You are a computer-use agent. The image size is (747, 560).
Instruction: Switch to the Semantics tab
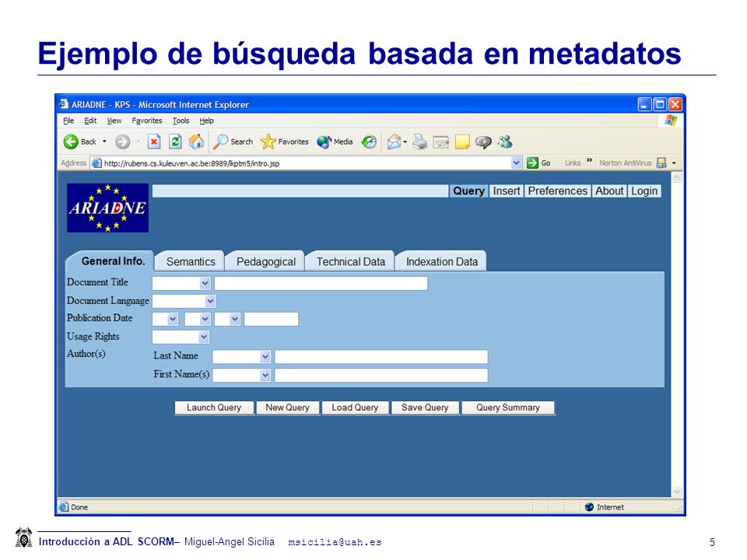pyautogui.click(x=191, y=261)
